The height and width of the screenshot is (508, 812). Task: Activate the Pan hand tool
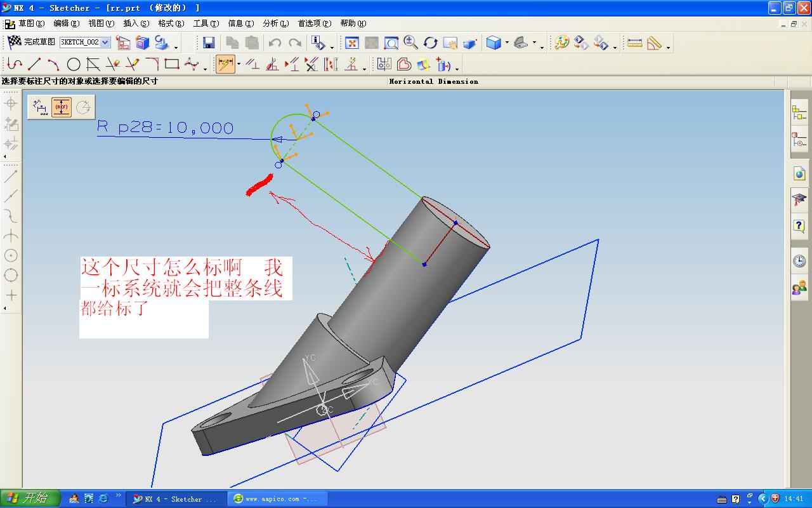point(450,43)
